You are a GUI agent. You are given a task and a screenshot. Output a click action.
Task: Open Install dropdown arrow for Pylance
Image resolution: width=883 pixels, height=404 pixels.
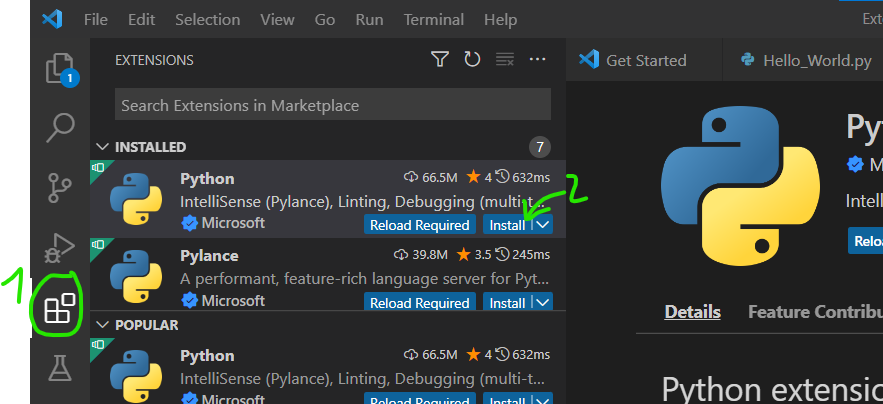tap(543, 303)
